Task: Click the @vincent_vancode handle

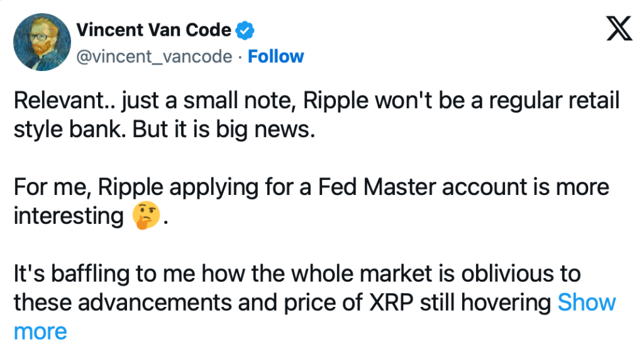Action: click(x=153, y=57)
